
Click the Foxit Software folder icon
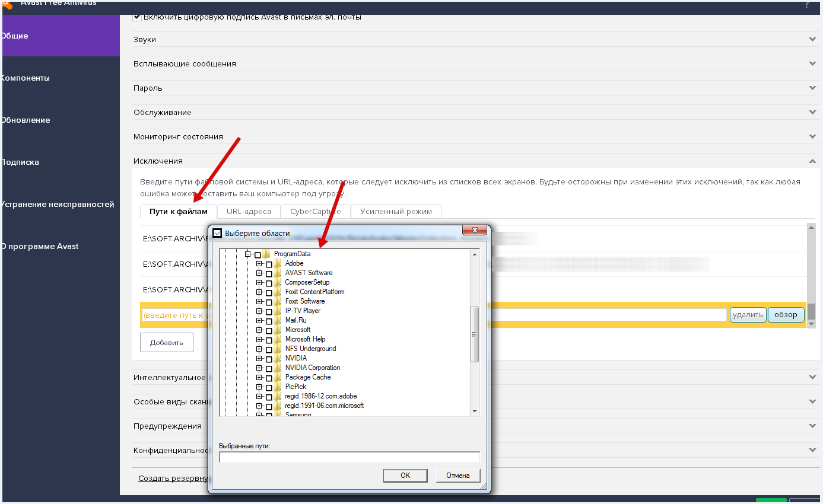[x=278, y=301]
